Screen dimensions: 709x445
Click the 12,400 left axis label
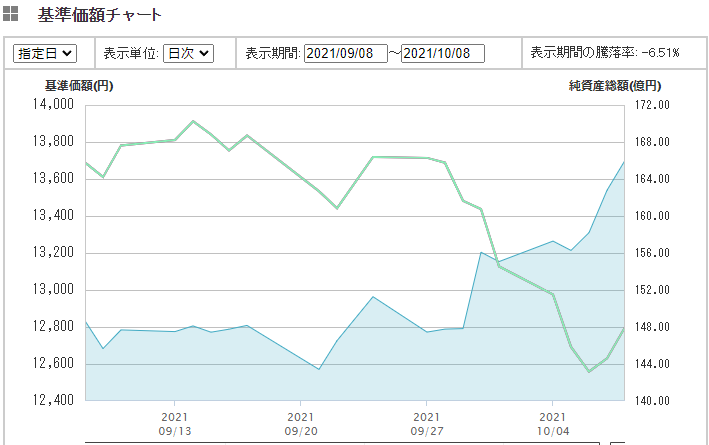53,400
